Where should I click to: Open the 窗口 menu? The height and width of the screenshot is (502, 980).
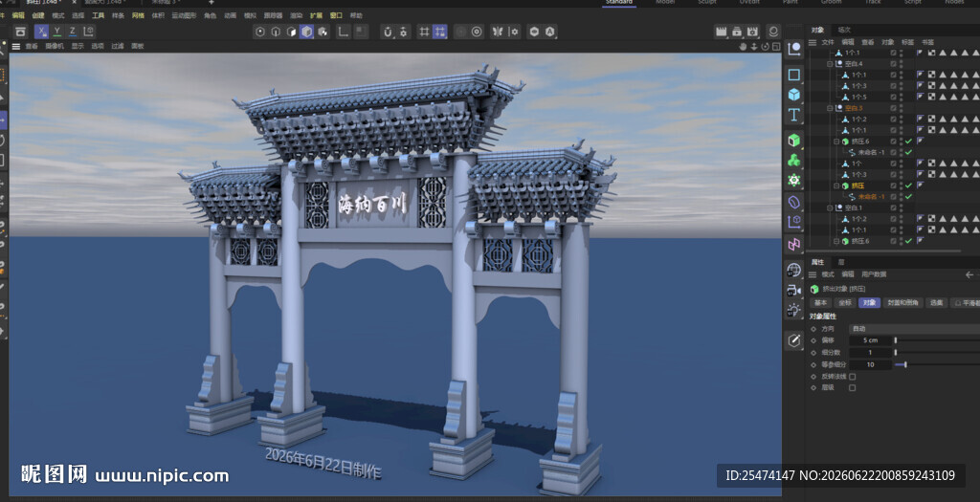(x=336, y=15)
